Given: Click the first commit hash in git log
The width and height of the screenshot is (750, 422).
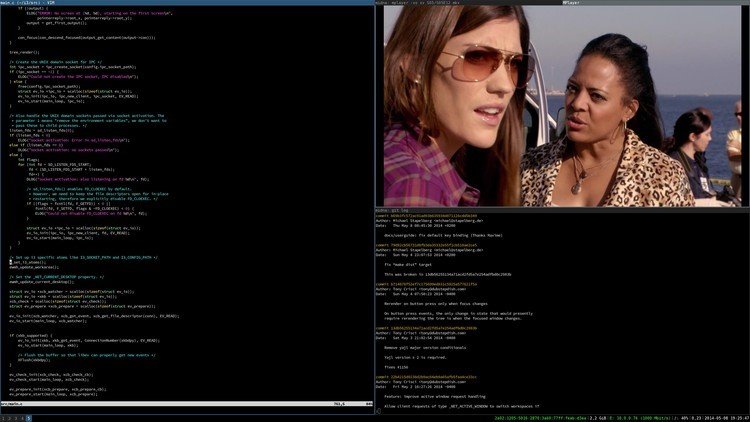Looking at the screenshot, I should 433,216.
